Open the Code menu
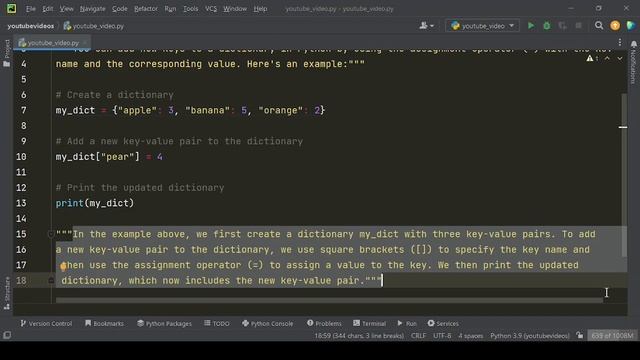The image size is (640, 360). click(x=119, y=9)
